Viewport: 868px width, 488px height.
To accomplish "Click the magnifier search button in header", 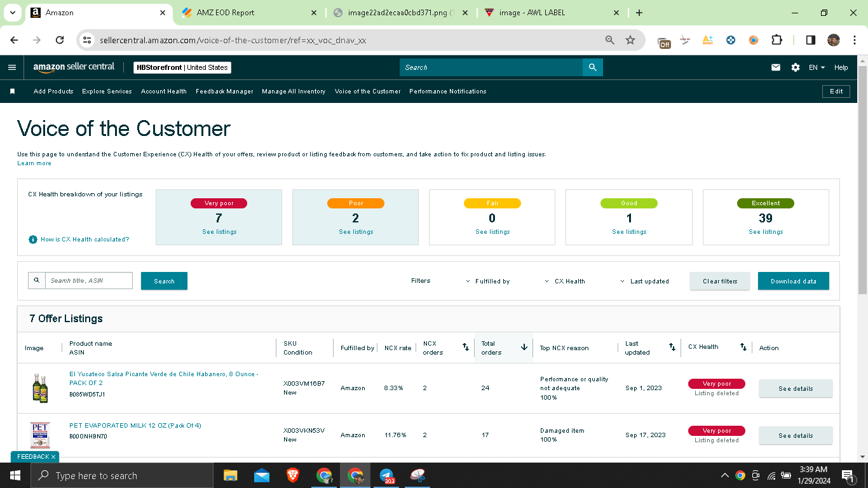I will pos(592,67).
